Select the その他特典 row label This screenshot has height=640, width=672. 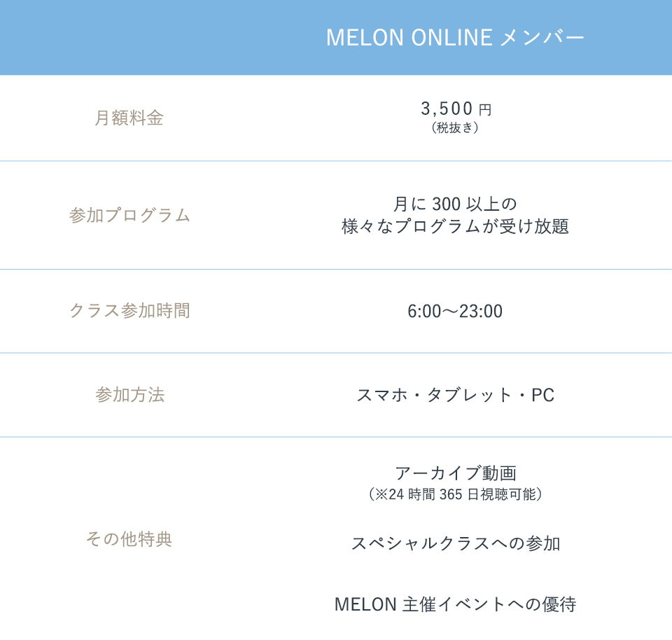point(129,540)
